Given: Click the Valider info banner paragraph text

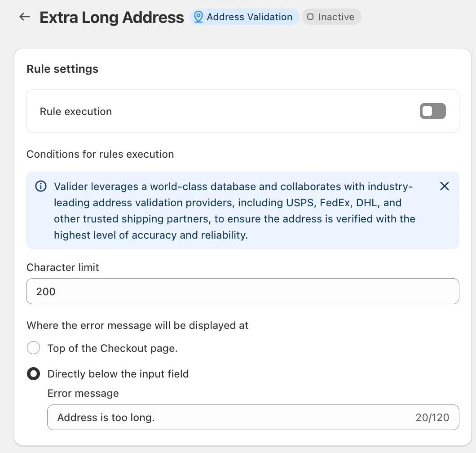Looking at the screenshot, I should (234, 211).
